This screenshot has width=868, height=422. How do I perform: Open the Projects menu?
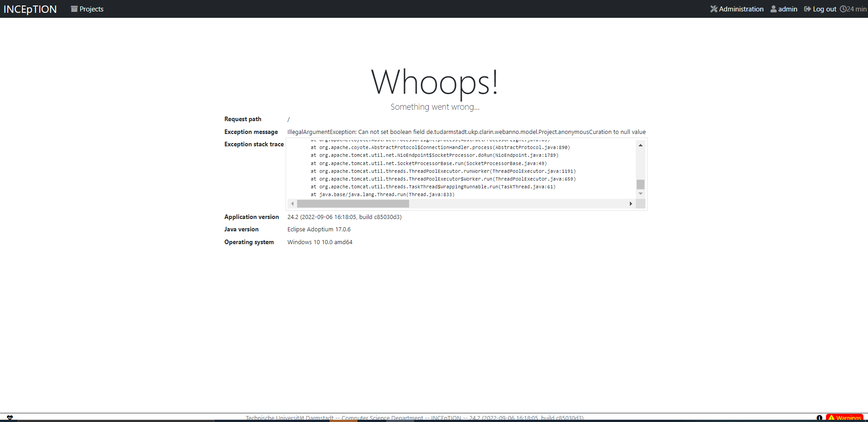point(91,9)
